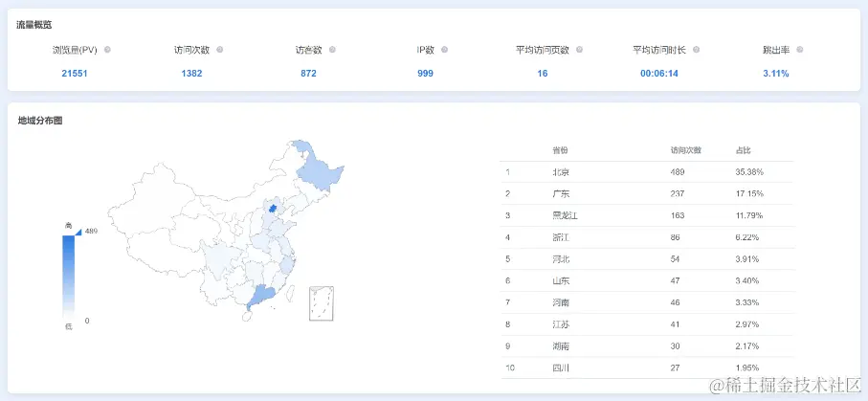Click the visit count 54 cell
The height and width of the screenshot is (401, 868).
pyautogui.click(x=676, y=259)
